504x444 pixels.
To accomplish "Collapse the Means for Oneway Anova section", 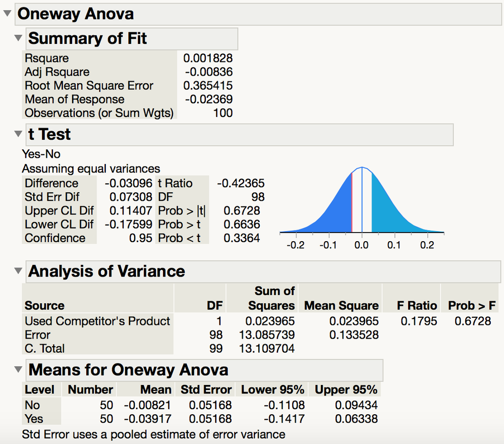I will click(x=18, y=369).
